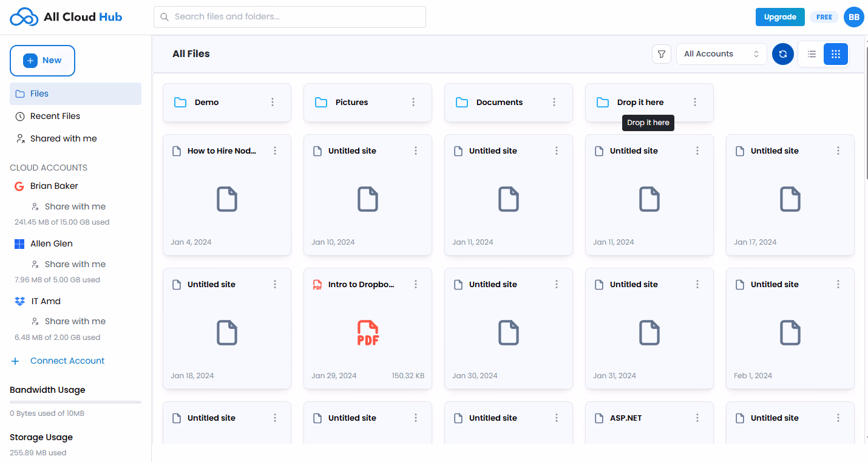Click the Upgrade button

click(779, 17)
